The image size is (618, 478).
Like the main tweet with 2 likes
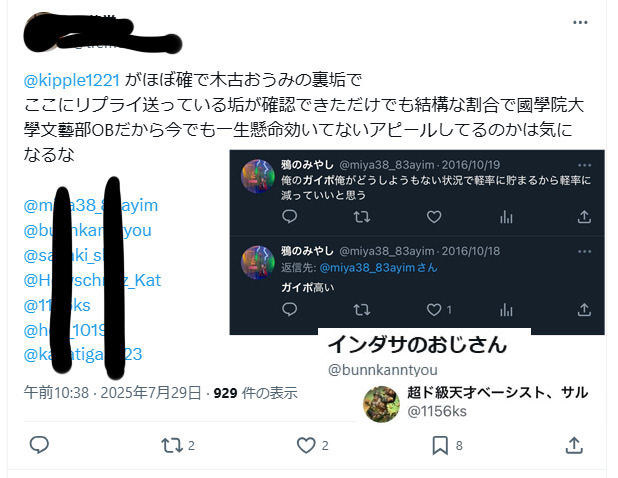coord(306,445)
